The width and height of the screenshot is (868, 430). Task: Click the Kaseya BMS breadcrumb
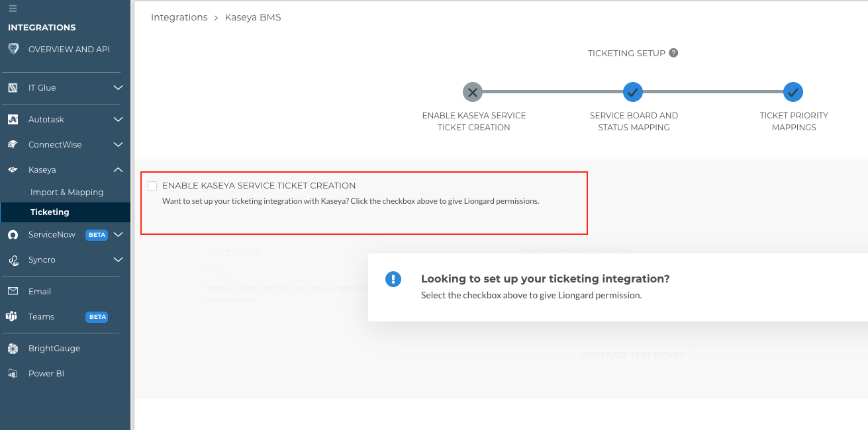tap(253, 18)
